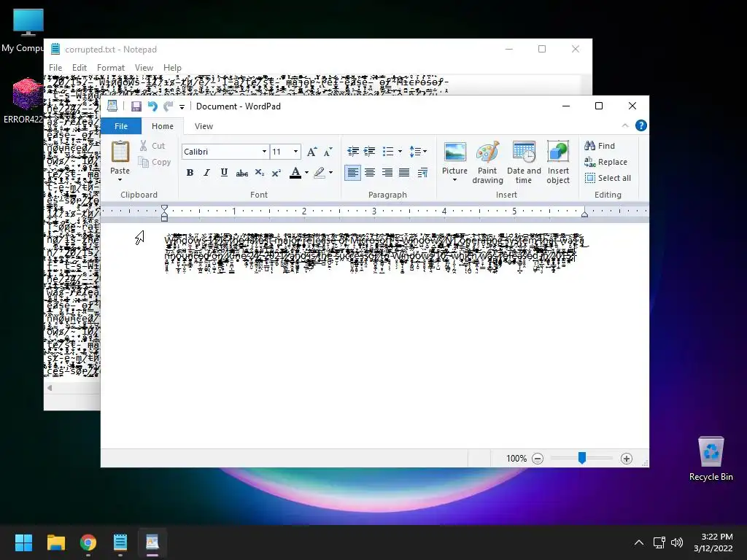747x560 pixels.
Task: Zoom in with the plus button
Action: pos(627,459)
